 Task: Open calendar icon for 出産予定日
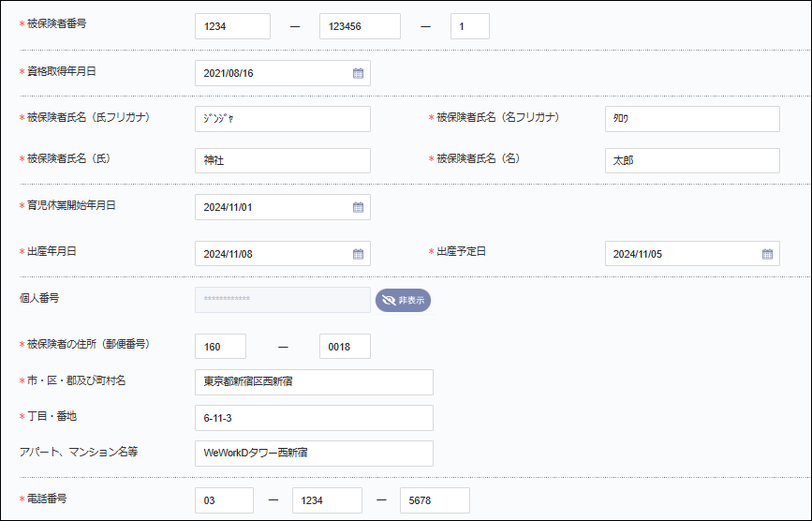tap(767, 254)
